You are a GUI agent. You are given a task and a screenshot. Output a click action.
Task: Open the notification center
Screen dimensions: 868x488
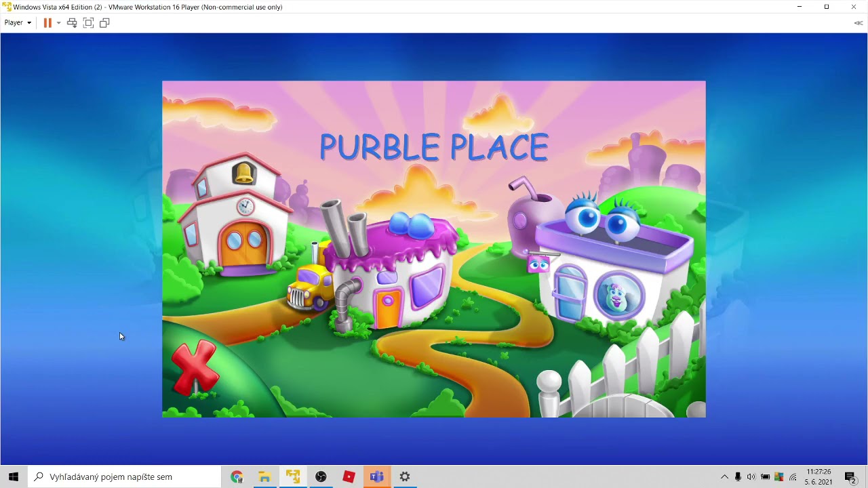click(x=850, y=476)
